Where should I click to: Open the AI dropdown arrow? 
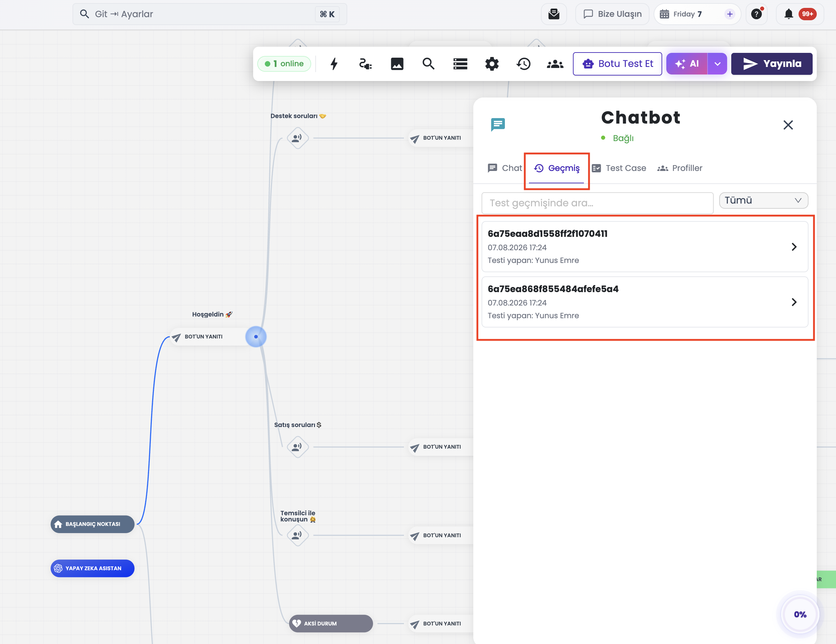click(x=718, y=64)
